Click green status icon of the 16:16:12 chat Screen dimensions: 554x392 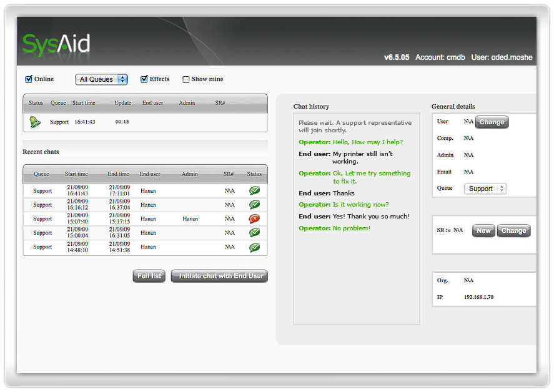click(254, 205)
